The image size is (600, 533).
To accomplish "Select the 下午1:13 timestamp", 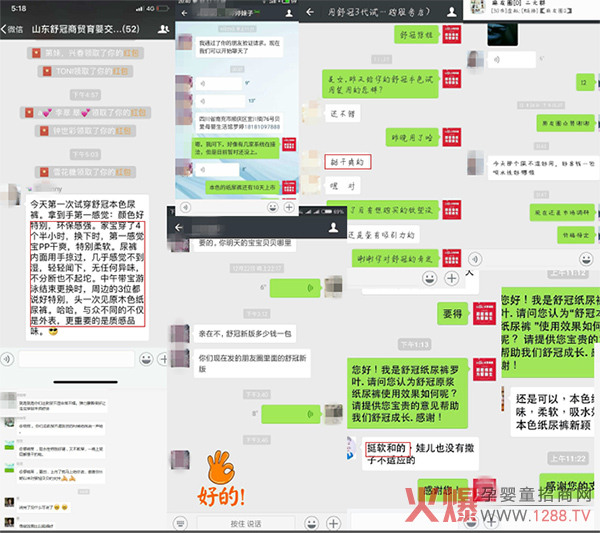I will tap(415, 344).
